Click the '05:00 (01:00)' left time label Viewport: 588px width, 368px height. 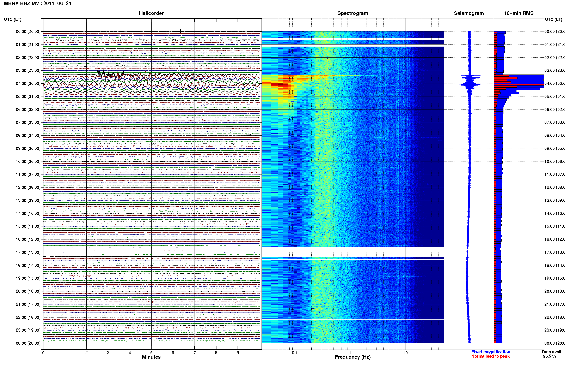click(x=28, y=96)
